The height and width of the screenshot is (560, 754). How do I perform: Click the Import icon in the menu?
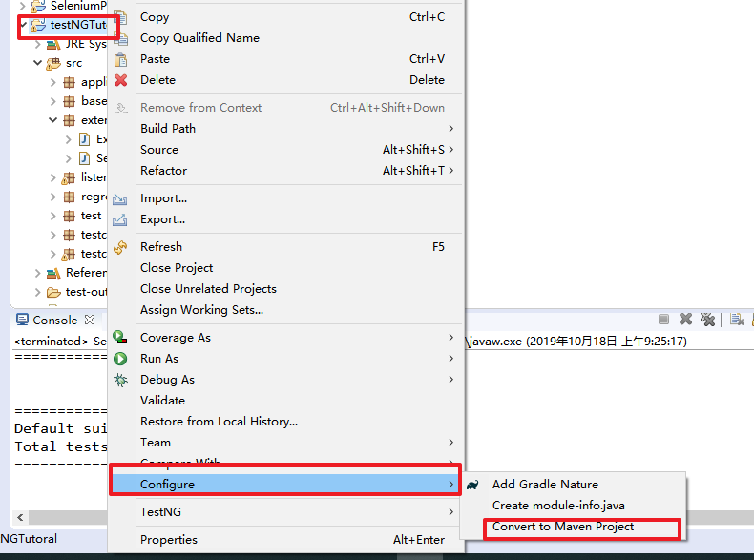tap(119, 199)
